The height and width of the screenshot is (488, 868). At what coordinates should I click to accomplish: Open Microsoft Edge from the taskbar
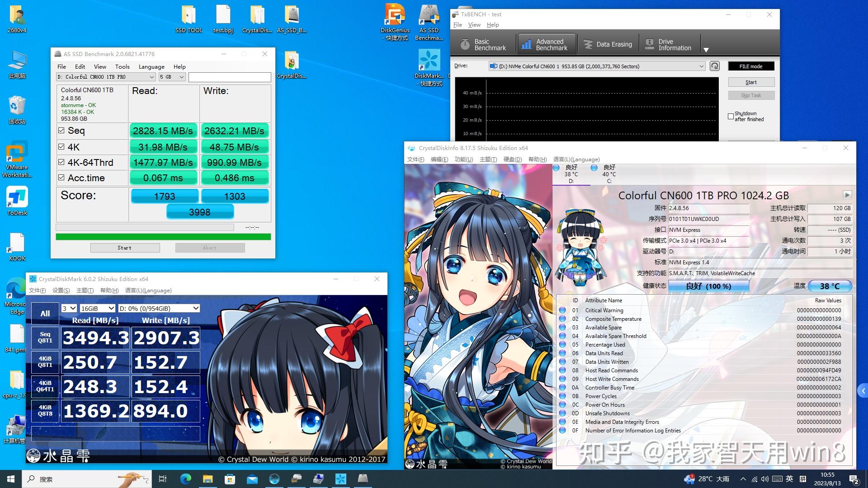pos(185,479)
